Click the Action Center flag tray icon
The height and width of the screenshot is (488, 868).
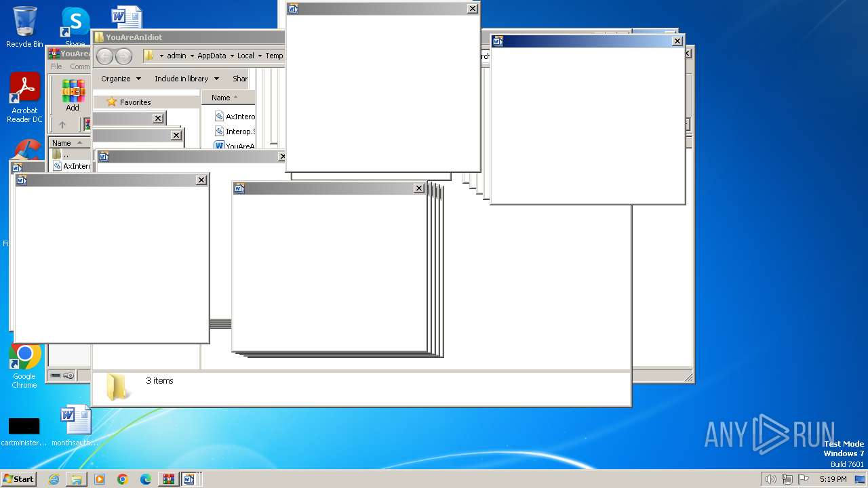coord(804,479)
